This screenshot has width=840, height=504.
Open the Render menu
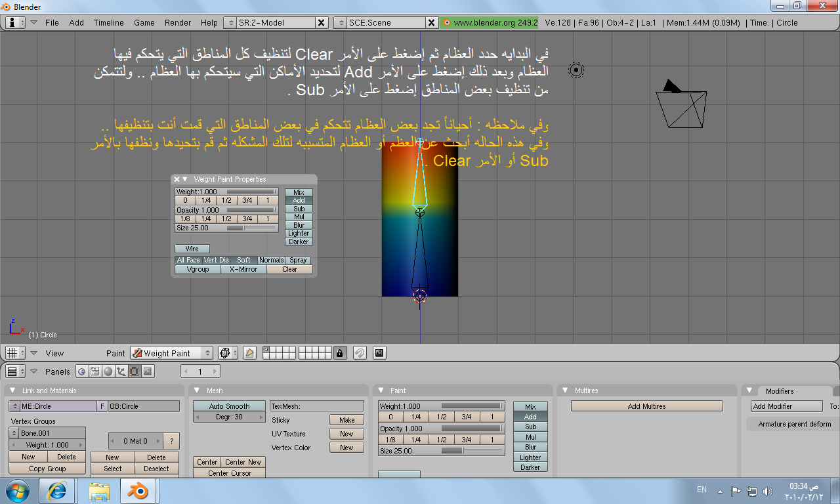click(x=178, y=22)
